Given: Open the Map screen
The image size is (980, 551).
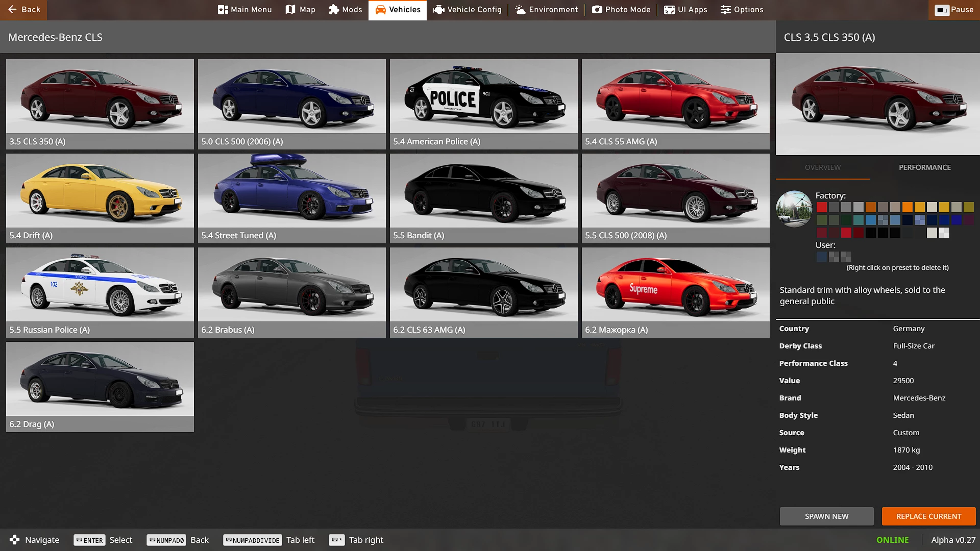Looking at the screenshot, I should click(300, 9).
